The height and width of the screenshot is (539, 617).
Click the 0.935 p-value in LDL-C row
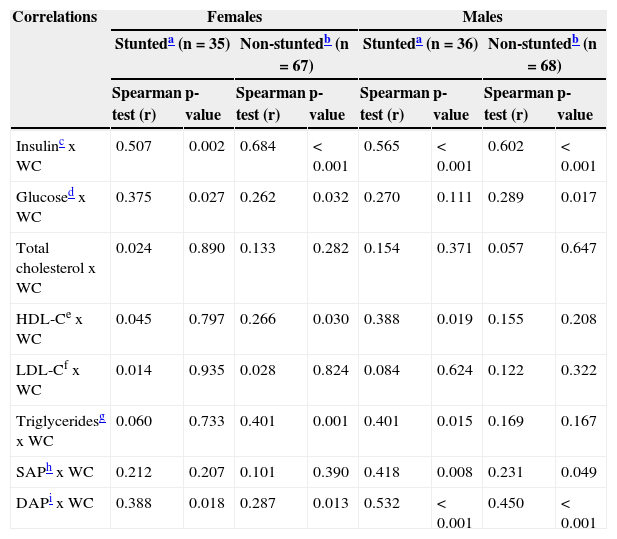(206, 371)
